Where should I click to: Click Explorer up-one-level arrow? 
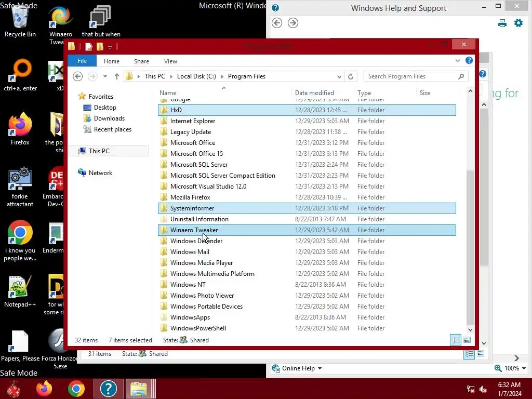tap(117, 76)
